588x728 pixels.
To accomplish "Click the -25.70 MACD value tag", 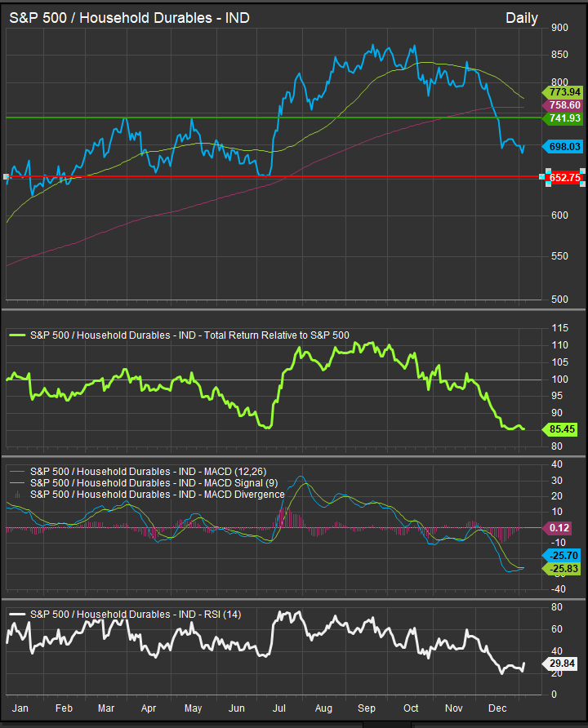I will point(561,555).
